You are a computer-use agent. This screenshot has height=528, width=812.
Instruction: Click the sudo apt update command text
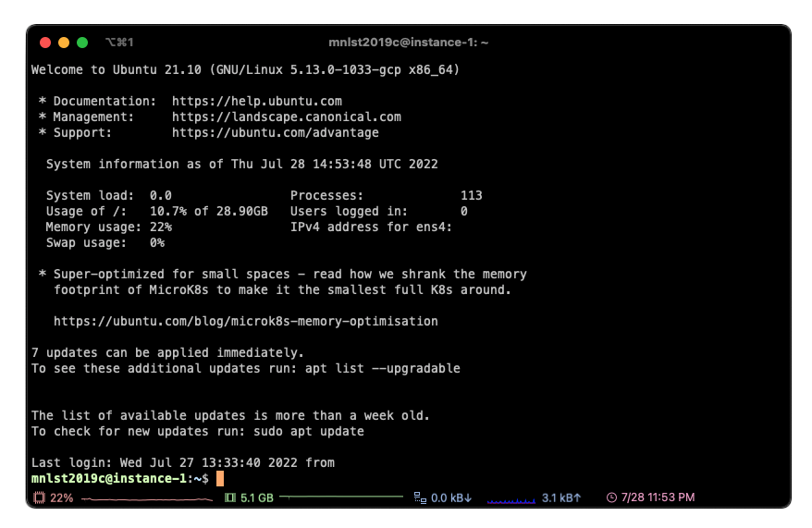[309, 431]
